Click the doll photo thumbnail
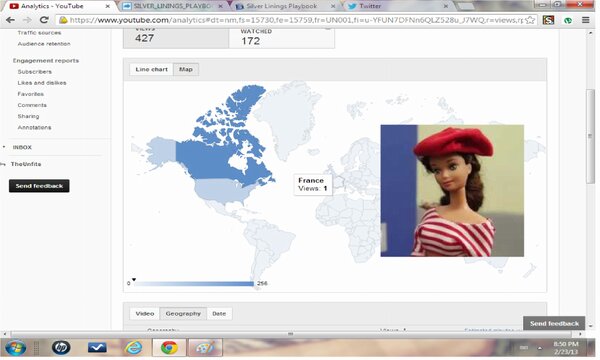The width and height of the screenshot is (600, 360). [x=452, y=191]
